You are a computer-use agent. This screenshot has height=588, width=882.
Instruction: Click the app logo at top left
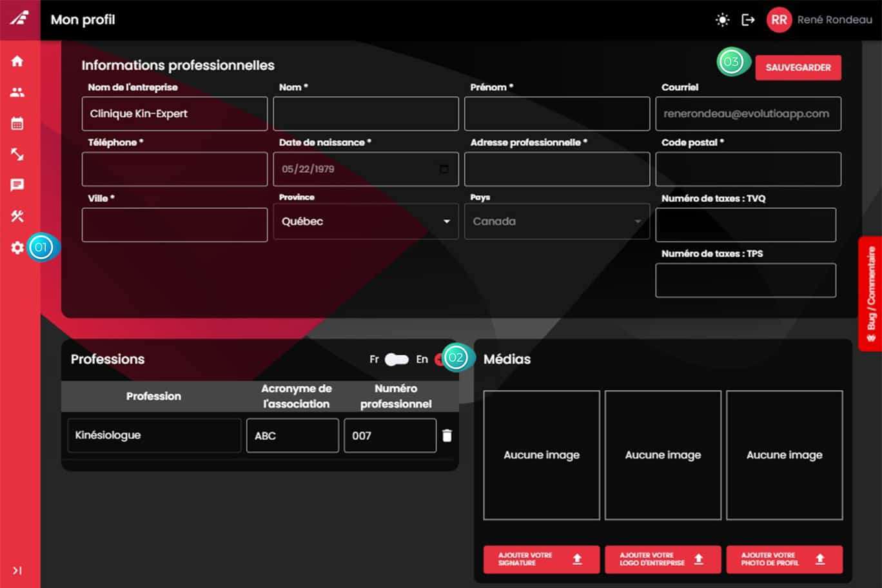[x=19, y=18]
